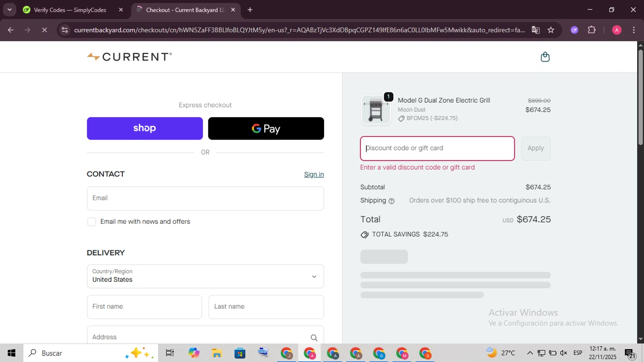Open Microsoft Store from taskbar
This screenshot has height=362, width=644.
pyautogui.click(x=240, y=353)
